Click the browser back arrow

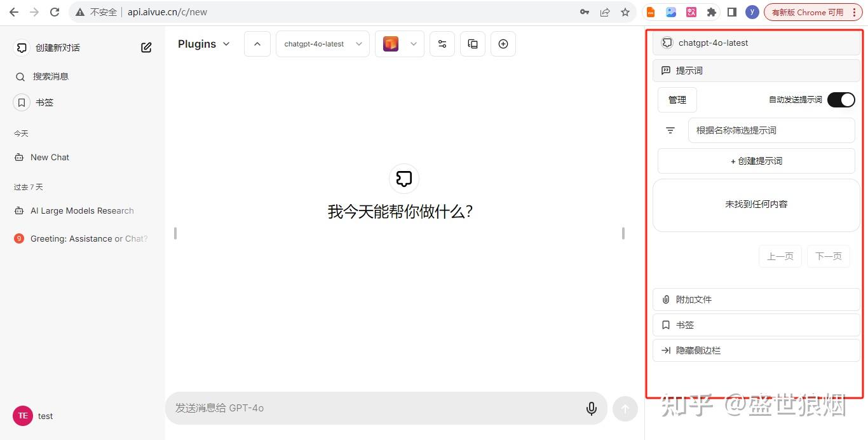coord(13,12)
